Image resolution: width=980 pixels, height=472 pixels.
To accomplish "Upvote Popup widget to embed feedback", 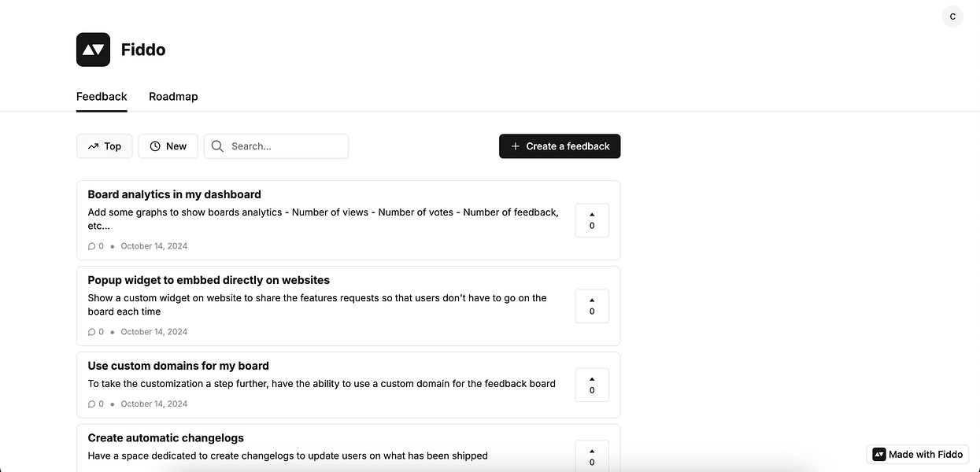I will point(592,306).
